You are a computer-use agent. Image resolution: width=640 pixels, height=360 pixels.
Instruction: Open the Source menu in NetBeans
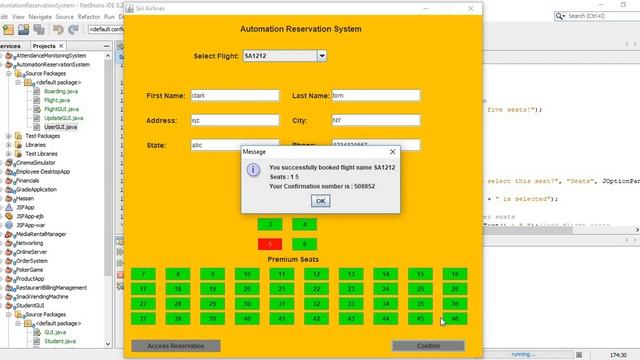[64, 17]
